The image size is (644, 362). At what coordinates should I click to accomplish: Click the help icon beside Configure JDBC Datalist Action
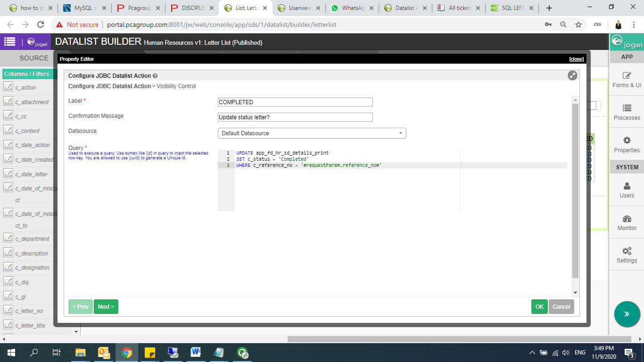[155, 76]
